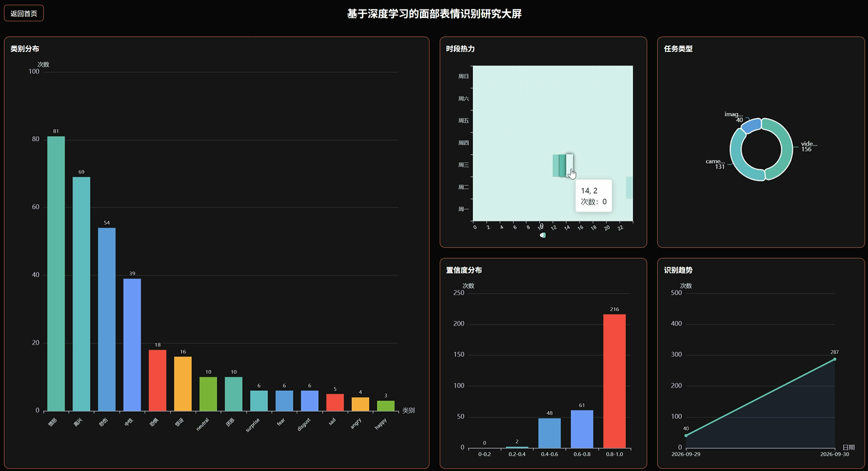
Task: Select the disgust bar
Action: pos(310,401)
